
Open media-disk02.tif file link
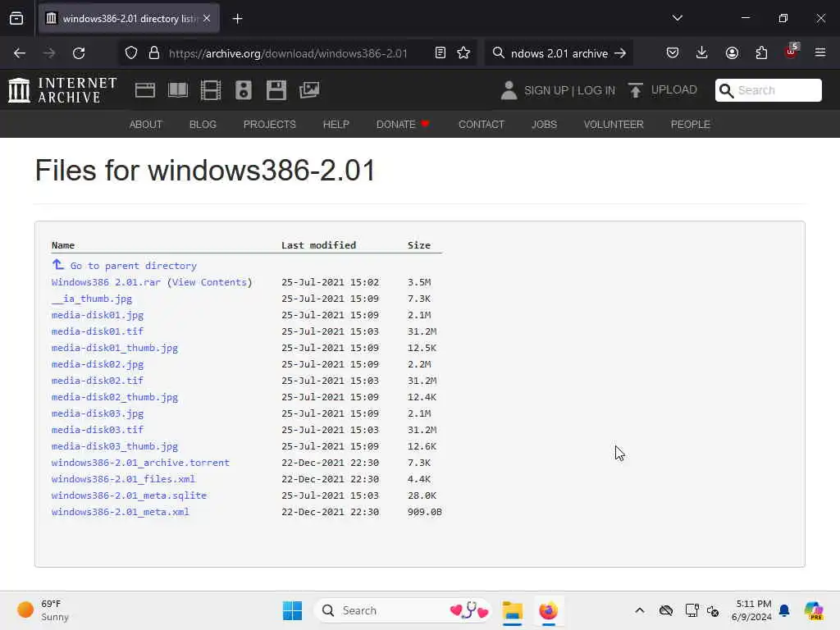[x=98, y=381]
